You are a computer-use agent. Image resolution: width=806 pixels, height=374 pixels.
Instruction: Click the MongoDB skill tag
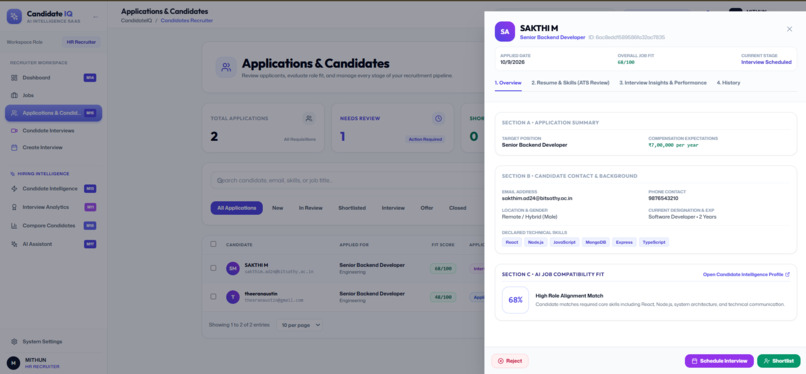[x=596, y=242]
